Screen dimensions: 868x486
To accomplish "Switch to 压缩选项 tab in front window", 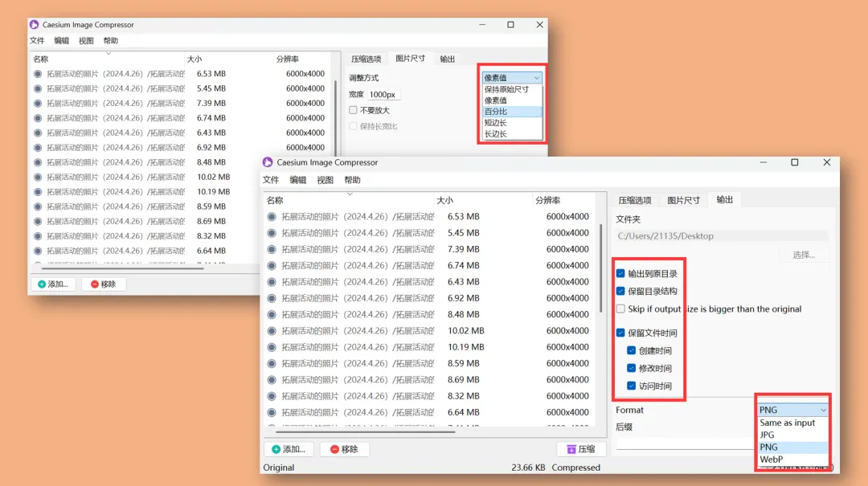I will tap(634, 200).
